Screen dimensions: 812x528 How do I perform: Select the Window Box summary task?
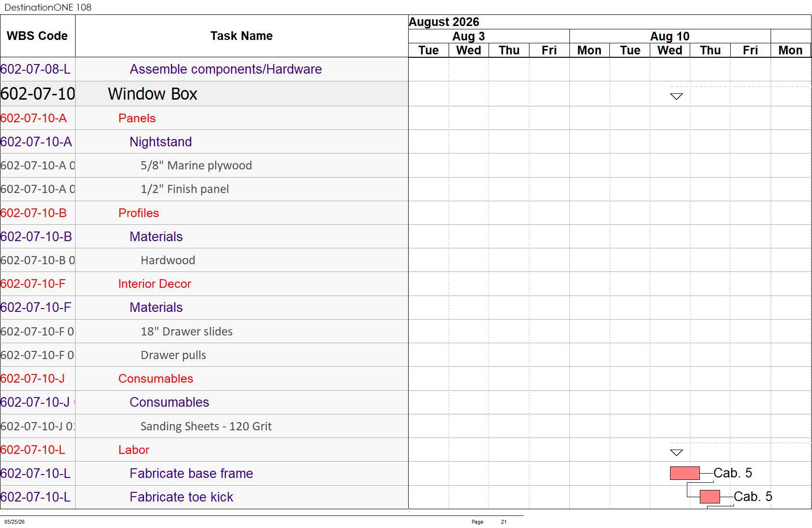point(153,94)
